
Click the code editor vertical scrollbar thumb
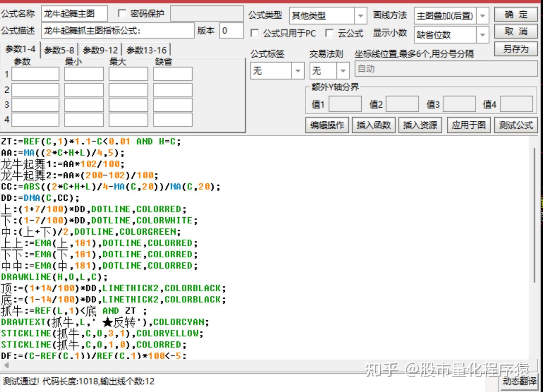tap(534, 215)
